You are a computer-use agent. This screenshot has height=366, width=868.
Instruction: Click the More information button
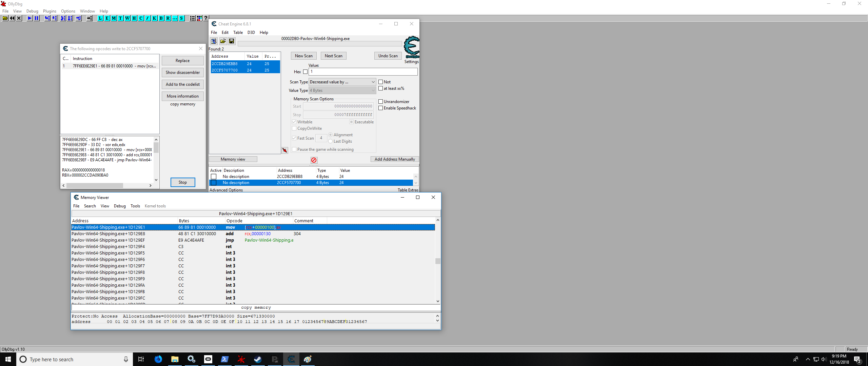coord(183,96)
